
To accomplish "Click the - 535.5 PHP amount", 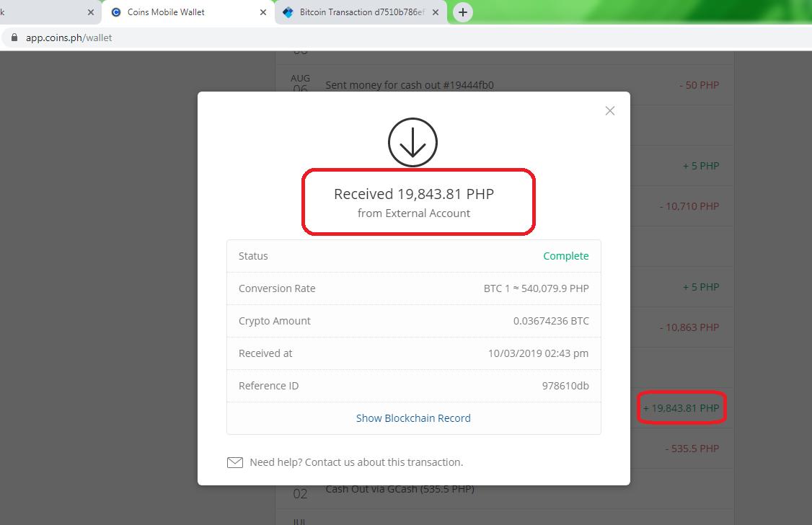I will coord(692,449).
